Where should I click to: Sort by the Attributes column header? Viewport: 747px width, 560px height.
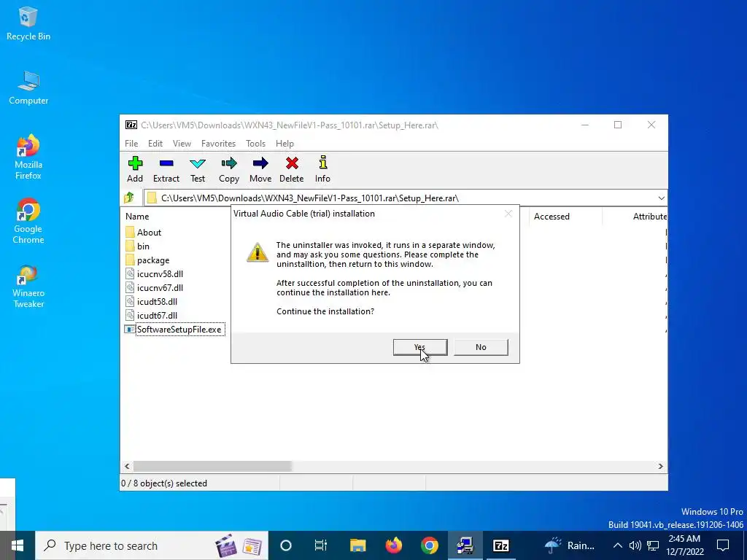[649, 216]
